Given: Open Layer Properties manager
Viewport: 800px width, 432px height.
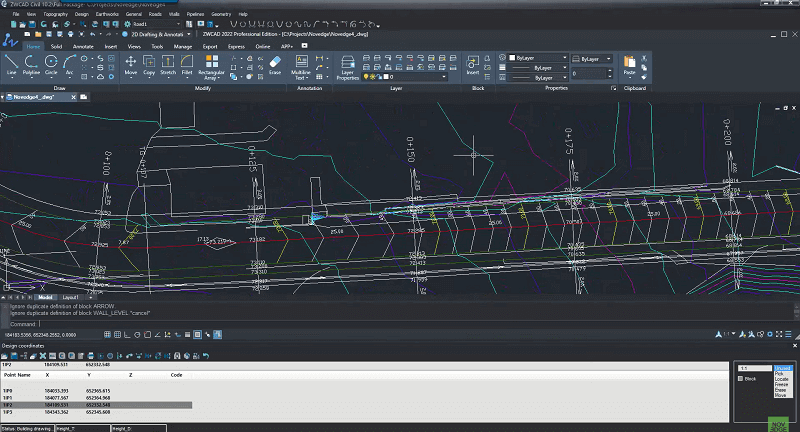Looking at the screenshot, I should (x=347, y=68).
